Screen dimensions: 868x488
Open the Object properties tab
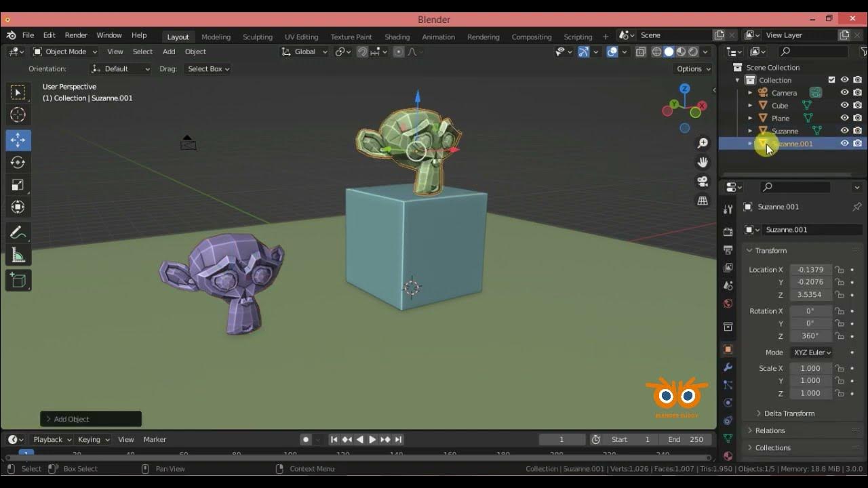(728, 349)
